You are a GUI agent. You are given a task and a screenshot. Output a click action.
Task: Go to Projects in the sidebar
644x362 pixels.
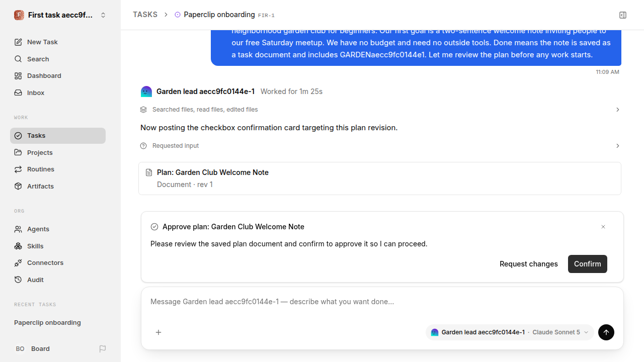point(58,152)
